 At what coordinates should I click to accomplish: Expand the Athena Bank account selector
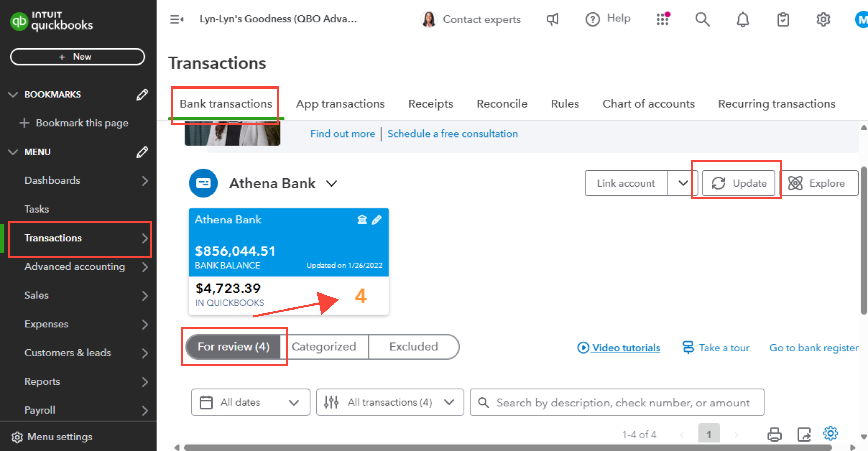tap(332, 183)
